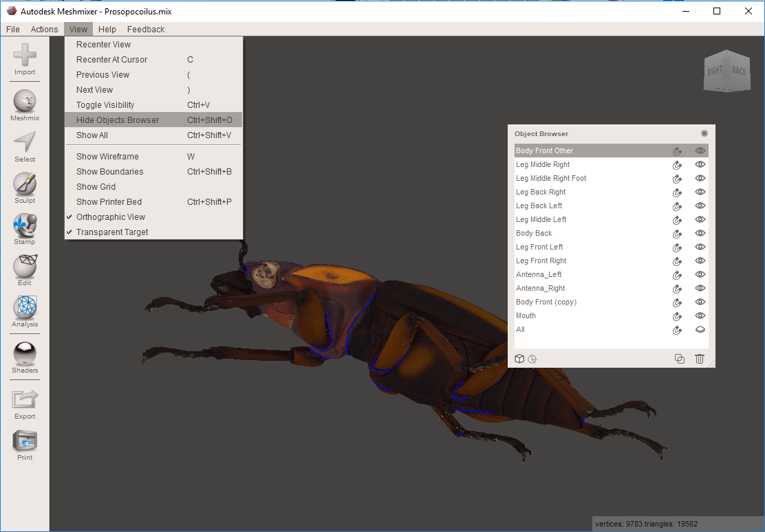Click the duplicate icon in Object Browser
Image resolution: width=765 pixels, height=532 pixels.
pos(680,359)
